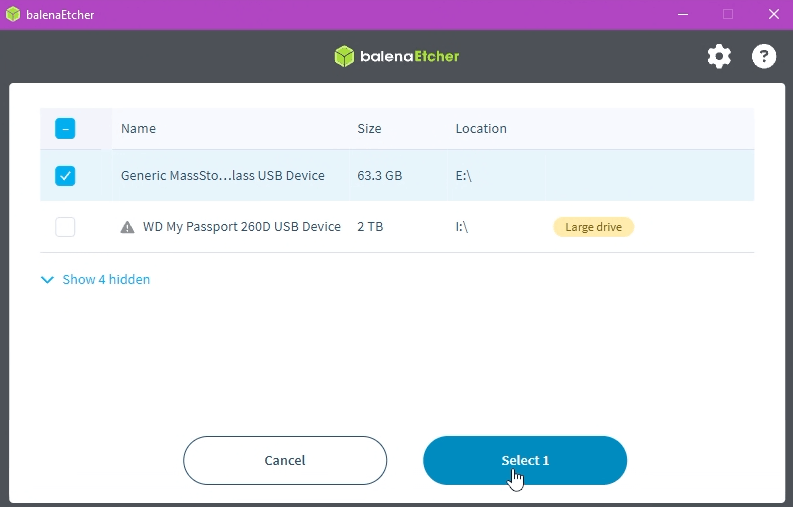Minimize the balenaEtcher window
793x507 pixels.
(x=682, y=14)
